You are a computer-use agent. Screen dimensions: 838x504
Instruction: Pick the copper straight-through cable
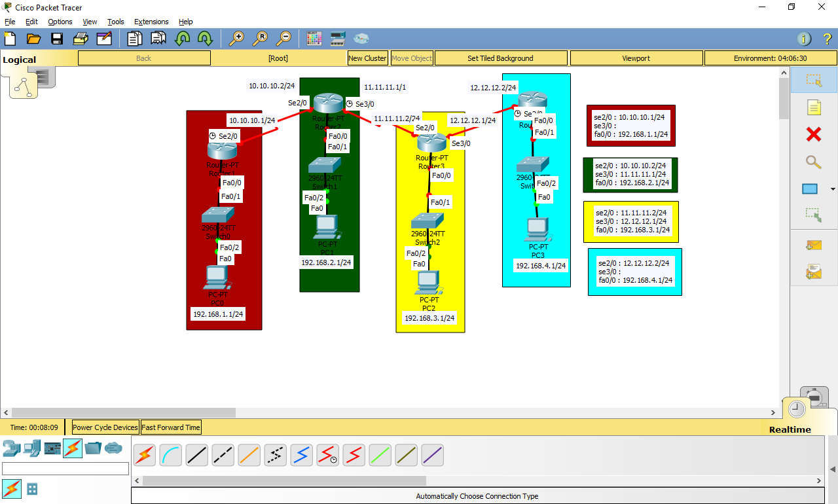point(196,454)
